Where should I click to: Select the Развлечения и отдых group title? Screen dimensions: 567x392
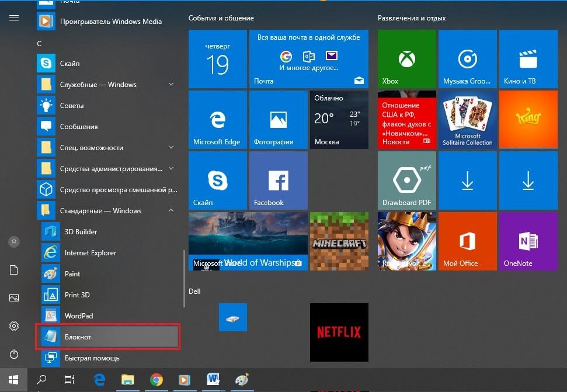pos(412,18)
